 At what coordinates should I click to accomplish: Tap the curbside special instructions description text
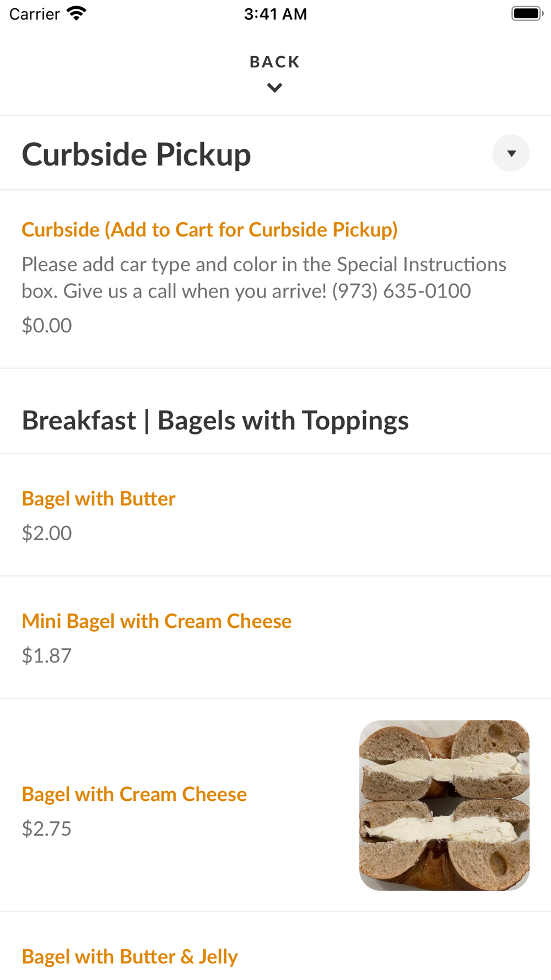coord(263,278)
